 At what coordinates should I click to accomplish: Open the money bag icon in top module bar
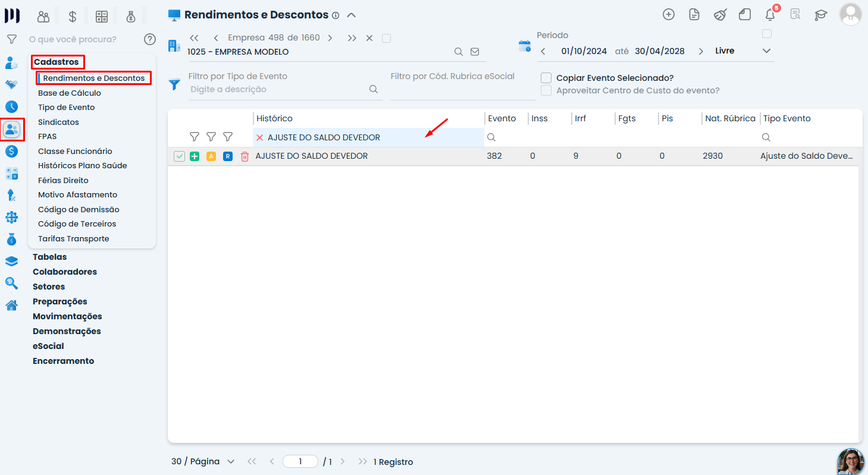[x=131, y=17]
